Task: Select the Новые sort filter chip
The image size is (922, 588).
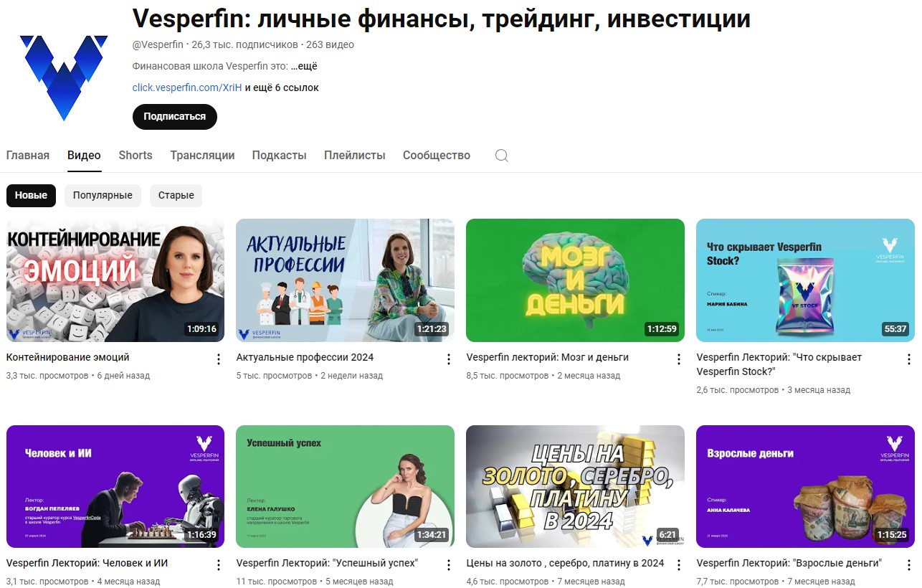Action: (x=31, y=195)
